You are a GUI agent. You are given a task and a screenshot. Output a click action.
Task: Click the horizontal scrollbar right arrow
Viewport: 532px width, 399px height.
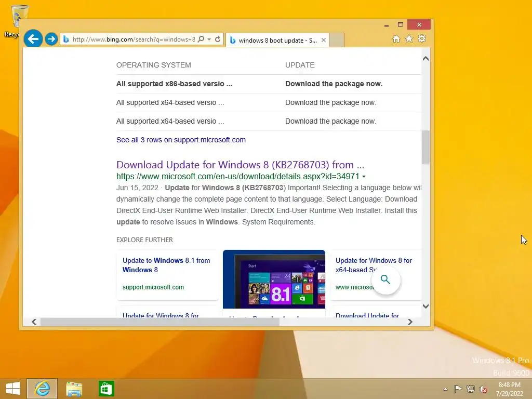pyautogui.click(x=410, y=322)
